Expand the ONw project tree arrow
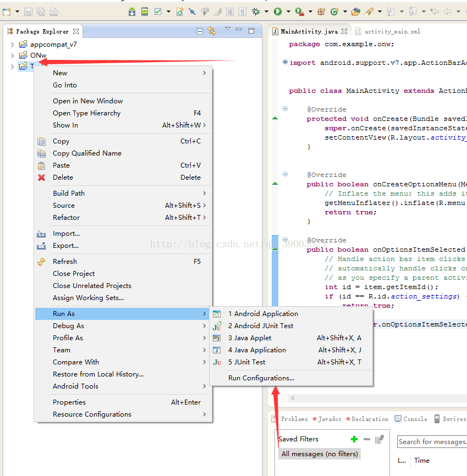 (13, 56)
